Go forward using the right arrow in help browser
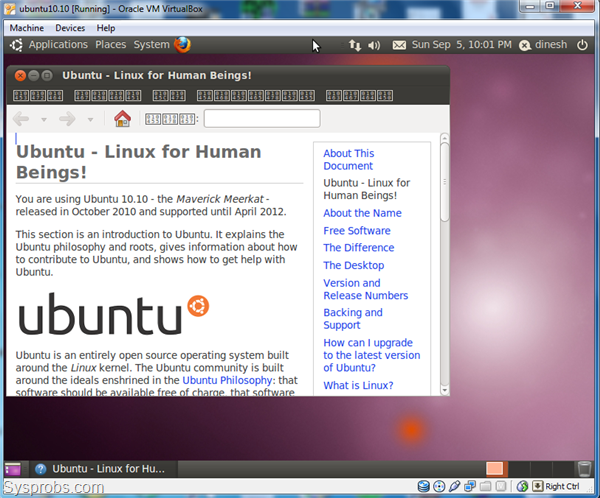The image size is (600, 498). [67, 119]
